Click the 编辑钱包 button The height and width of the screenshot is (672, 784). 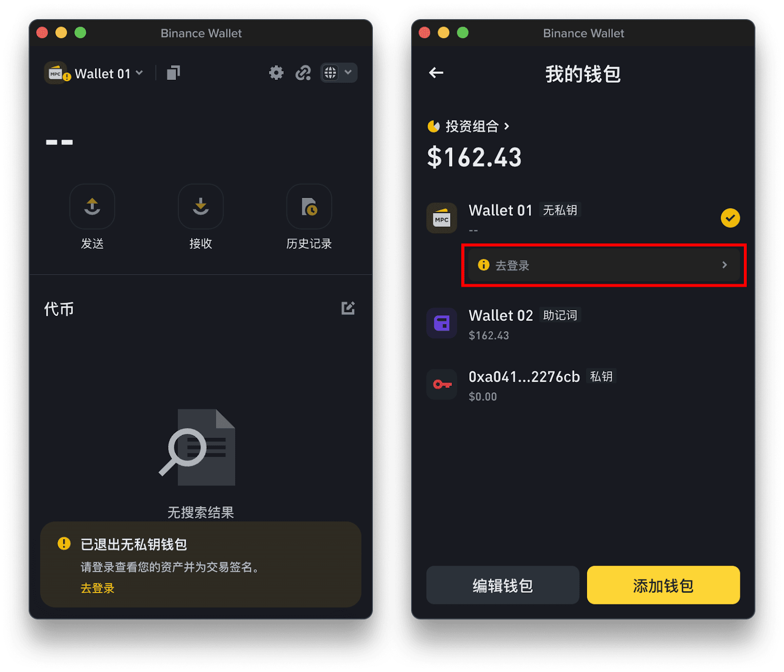coord(503,585)
